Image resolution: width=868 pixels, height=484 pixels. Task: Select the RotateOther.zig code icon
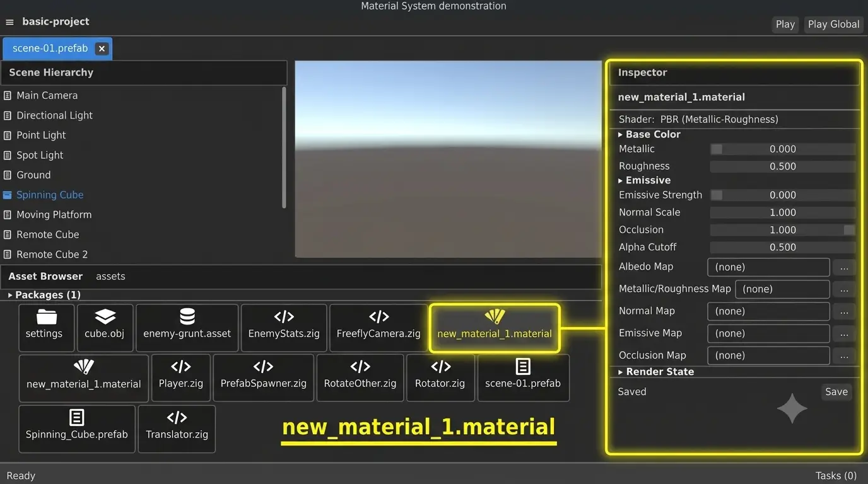(360, 366)
